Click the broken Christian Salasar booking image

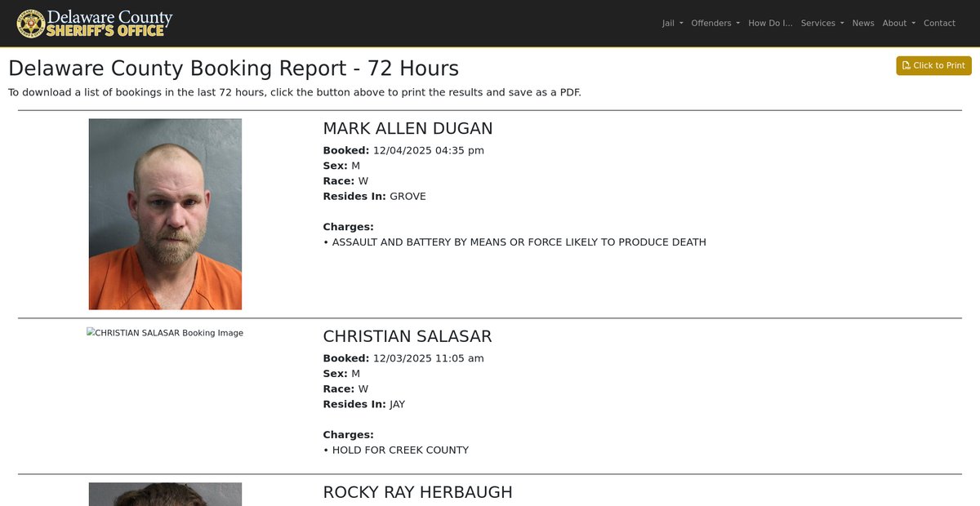[165, 333]
